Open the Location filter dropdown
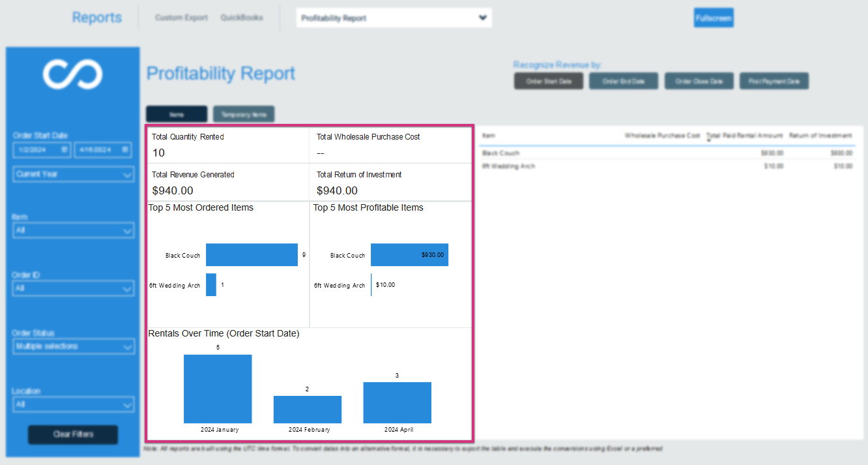The width and height of the screenshot is (868, 465). click(73, 404)
